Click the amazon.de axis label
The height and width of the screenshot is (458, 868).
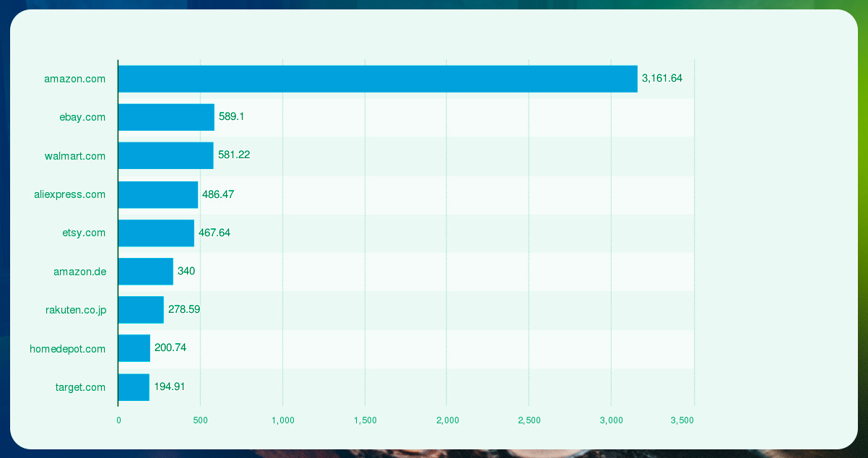(x=79, y=272)
